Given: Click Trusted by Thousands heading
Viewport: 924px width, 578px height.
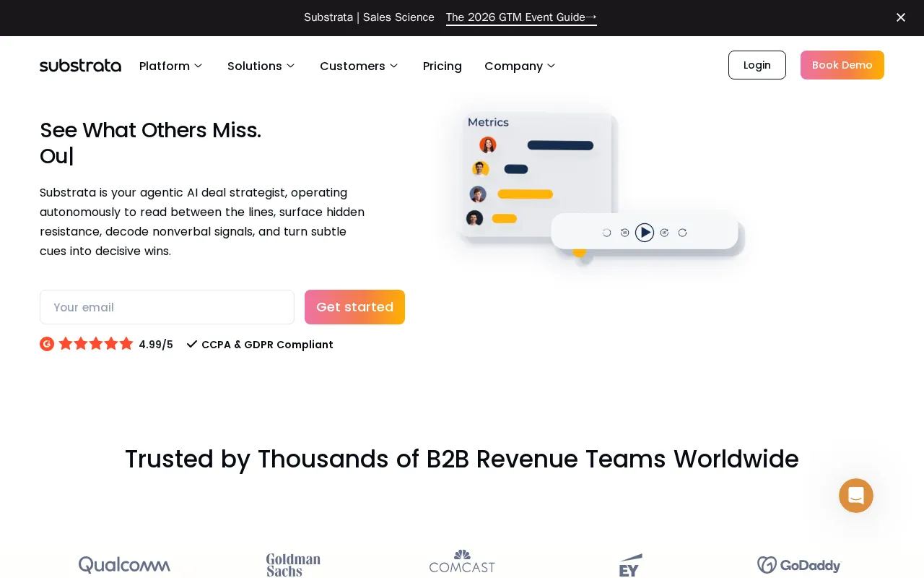Looking at the screenshot, I should [462, 460].
